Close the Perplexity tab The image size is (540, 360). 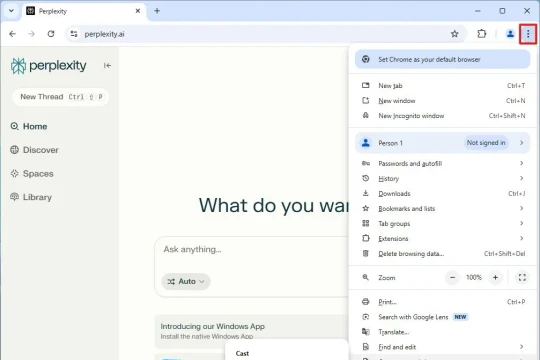point(138,11)
